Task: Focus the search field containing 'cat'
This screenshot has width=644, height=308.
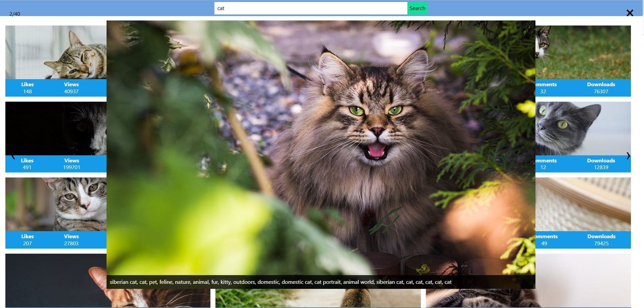Action: 310,8
